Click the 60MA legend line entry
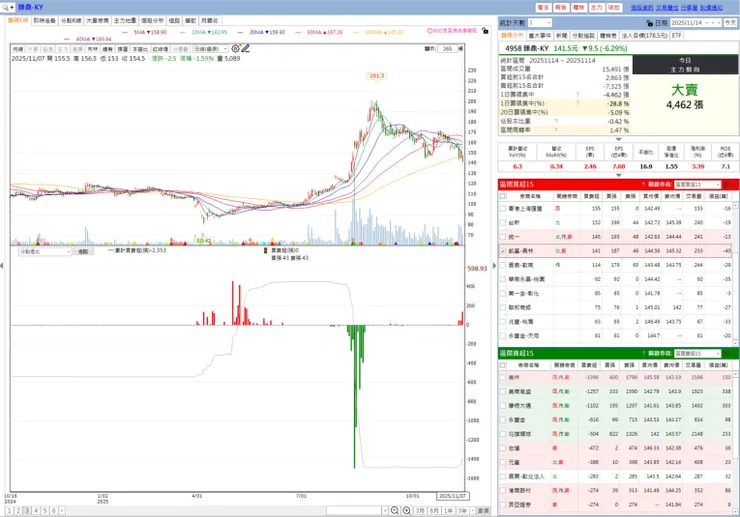The image size is (740, 517). (319, 32)
